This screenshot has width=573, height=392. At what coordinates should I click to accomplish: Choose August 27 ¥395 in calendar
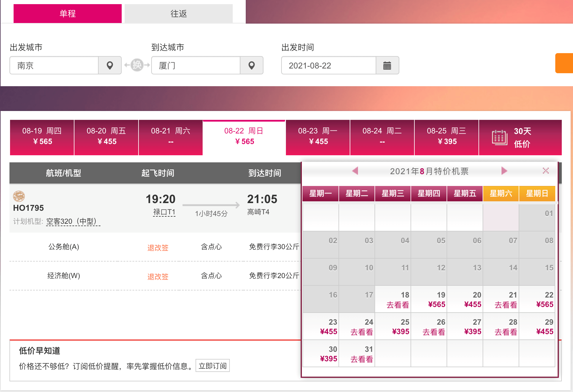[x=465, y=326]
